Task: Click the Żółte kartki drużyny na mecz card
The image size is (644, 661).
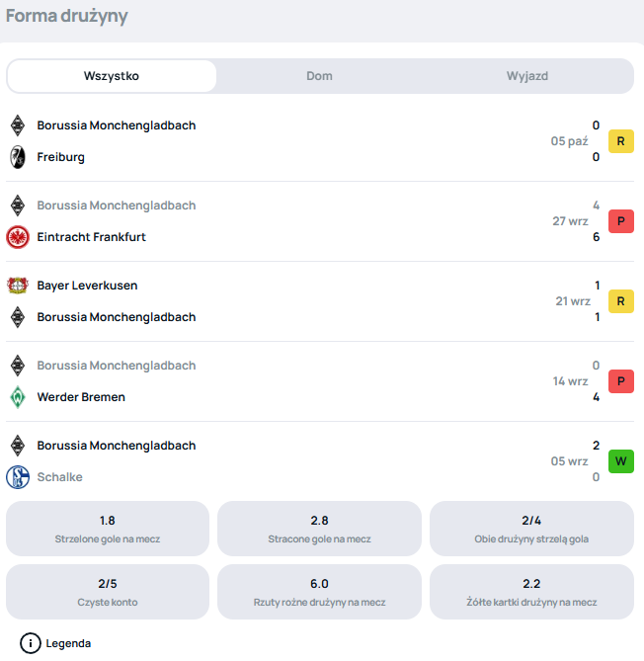Action: pyautogui.click(x=531, y=592)
